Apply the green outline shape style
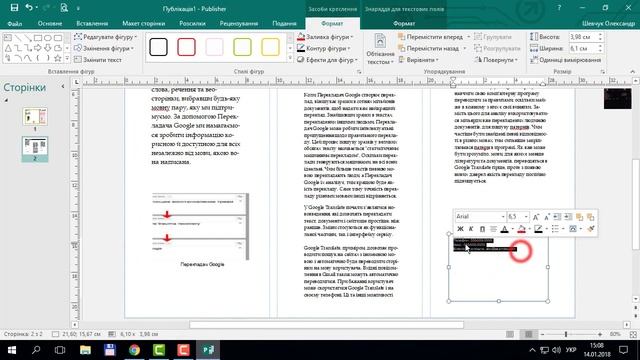Viewport: 640px width, 360px height. click(x=242, y=47)
